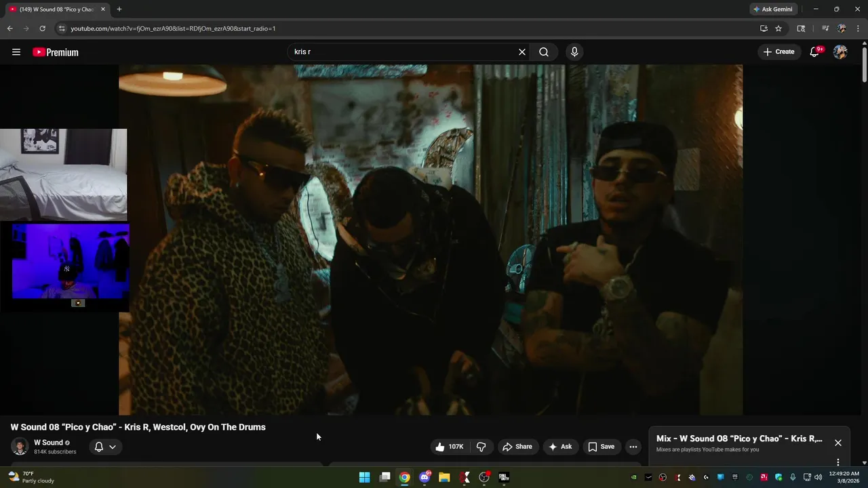The height and width of the screenshot is (488, 868).
Task: Switch to Chrome on the taskbar
Action: pyautogui.click(x=404, y=477)
